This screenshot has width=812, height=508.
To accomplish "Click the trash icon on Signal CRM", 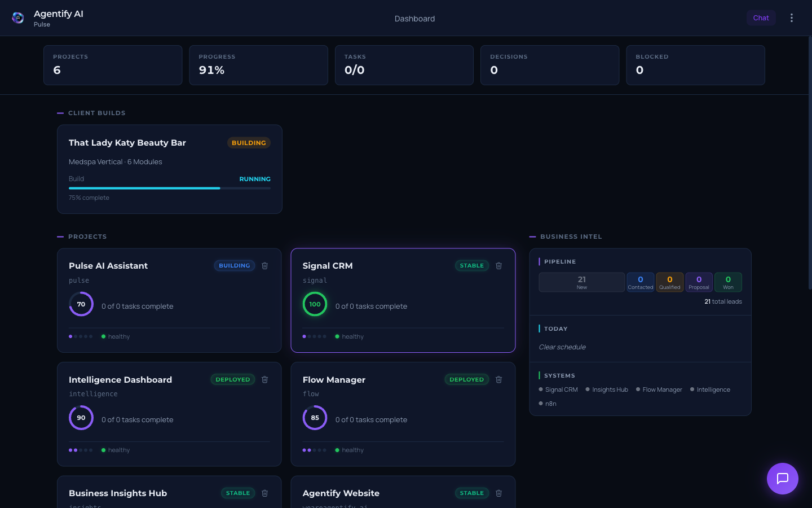I will 498,265.
